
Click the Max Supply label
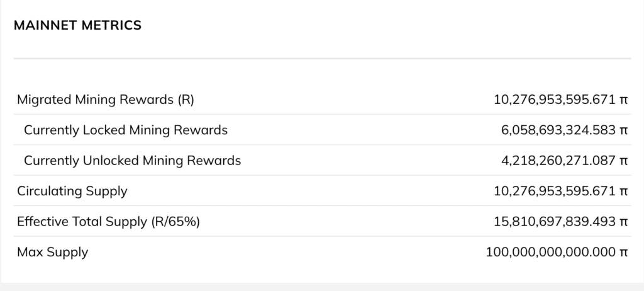click(x=53, y=253)
